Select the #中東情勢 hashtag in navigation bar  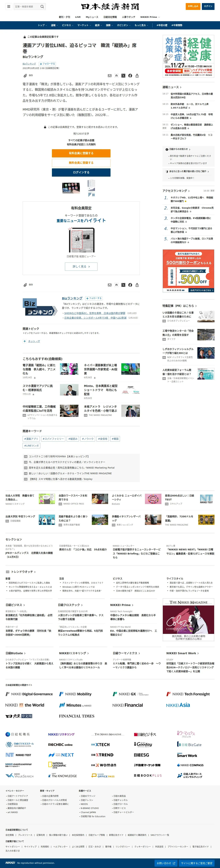[177, 25]
